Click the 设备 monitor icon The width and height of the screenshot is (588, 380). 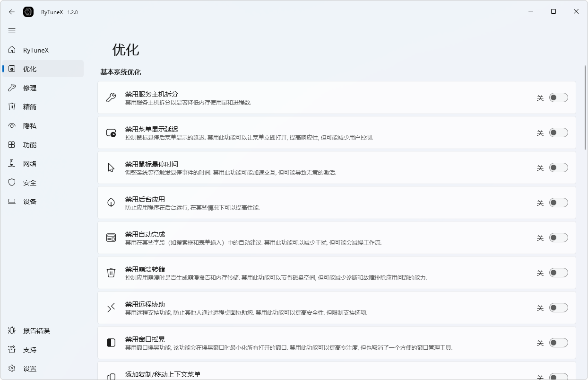(12, 201)
